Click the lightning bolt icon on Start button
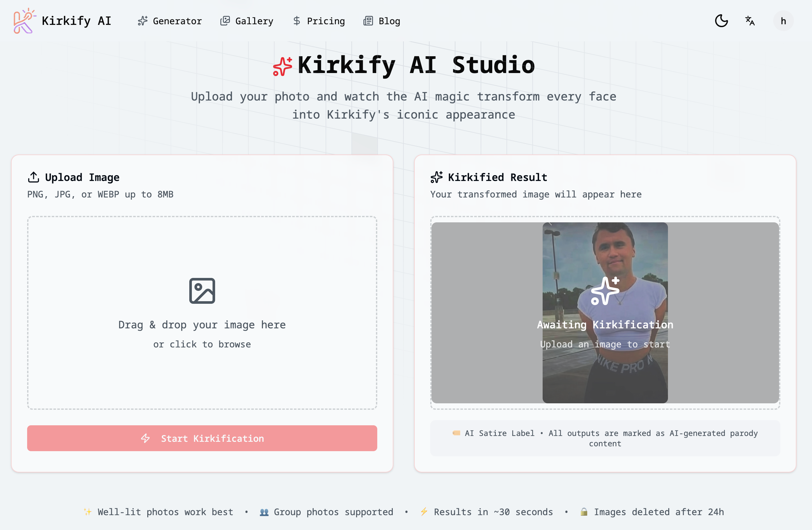Image resolution: width=812 pixels, height=530 pixels. tap(146, 438)
